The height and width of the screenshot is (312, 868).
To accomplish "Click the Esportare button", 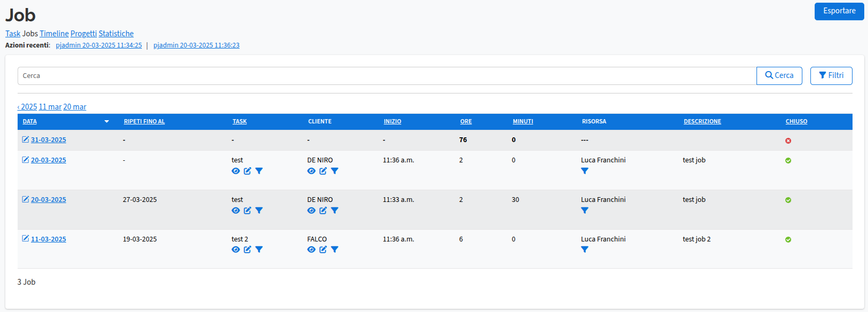I will point(839,11).
